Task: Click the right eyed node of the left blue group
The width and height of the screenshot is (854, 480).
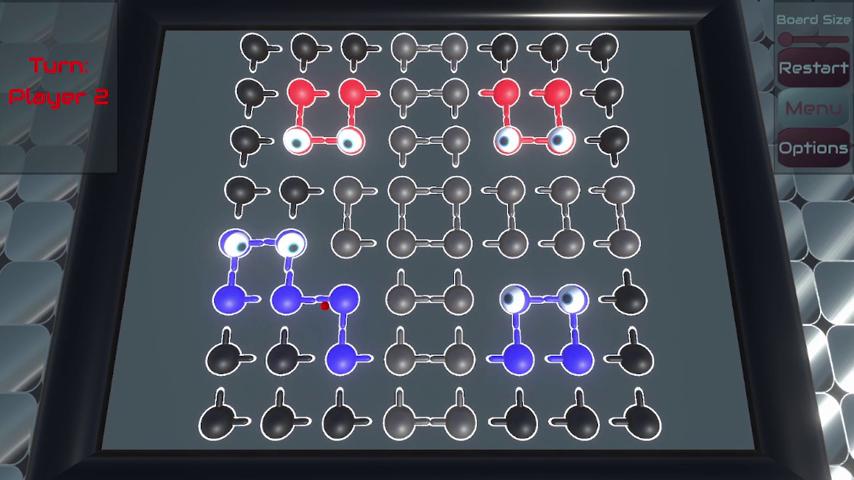Action: click(290, 244)
